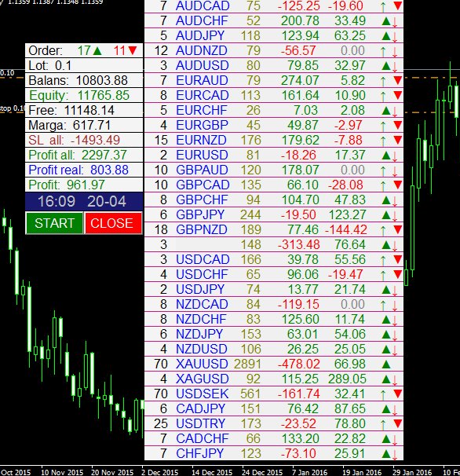Select the XAGUSD symbol label
Image resolution: width=460 pixels, height=476 pixels.
pyautogui.click(x=202, y=379)
